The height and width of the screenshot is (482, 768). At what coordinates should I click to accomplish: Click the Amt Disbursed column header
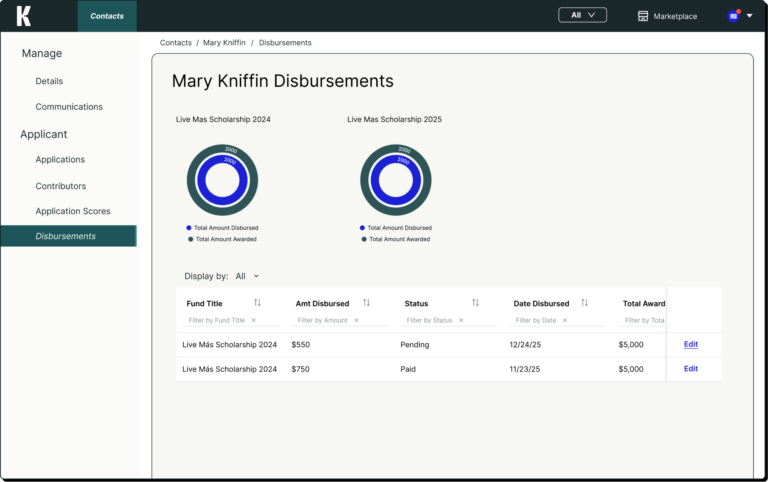point(322,304)
